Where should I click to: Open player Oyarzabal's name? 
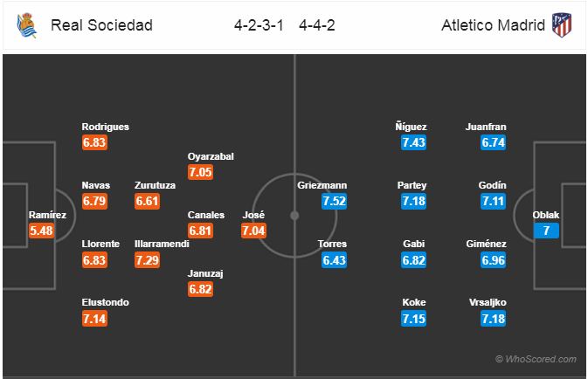pos(211,156)
